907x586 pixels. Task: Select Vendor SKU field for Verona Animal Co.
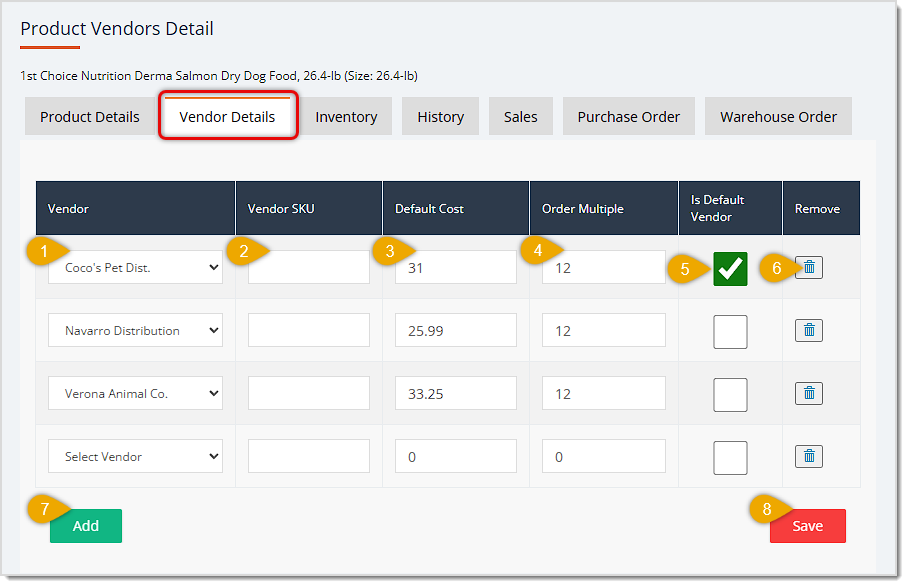pos(309,393)
